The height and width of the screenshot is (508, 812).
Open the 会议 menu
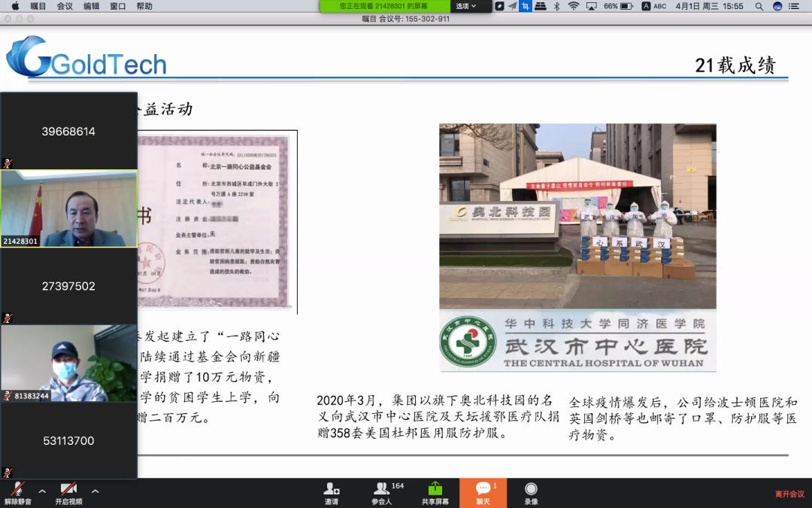pyautogui.click(x=65, y=6)
